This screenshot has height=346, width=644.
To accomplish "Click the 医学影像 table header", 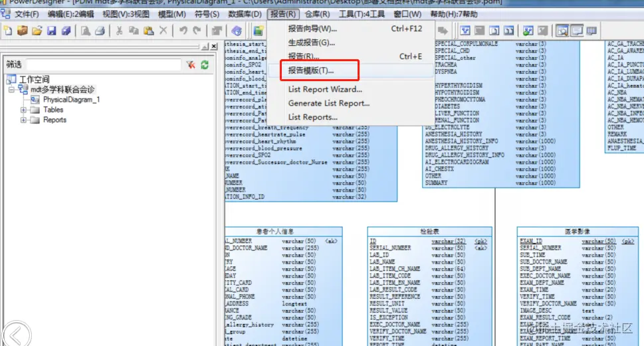I will 578,232.
